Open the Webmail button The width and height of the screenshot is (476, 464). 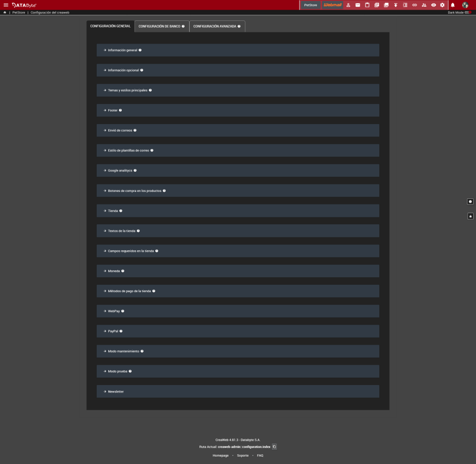[332, 5]
